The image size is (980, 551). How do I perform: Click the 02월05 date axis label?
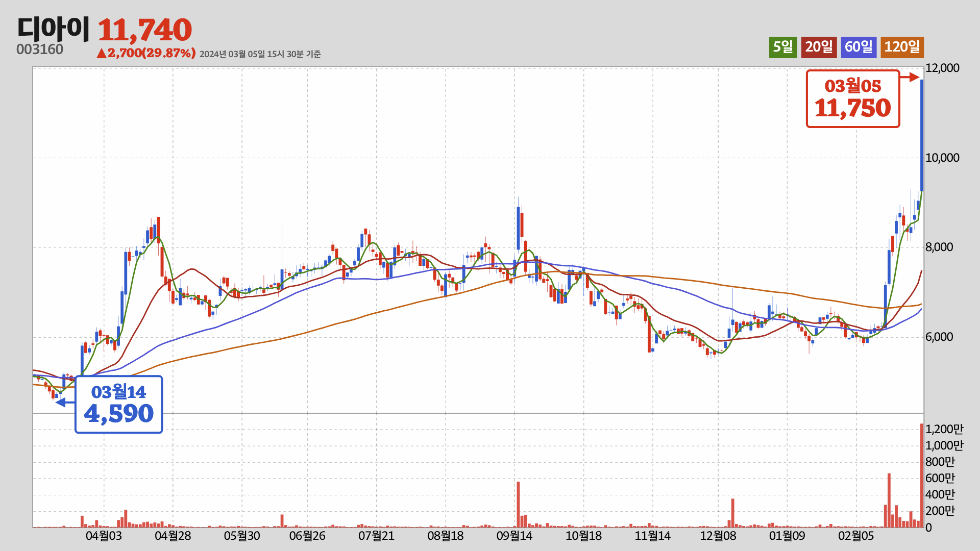point(856,536)
